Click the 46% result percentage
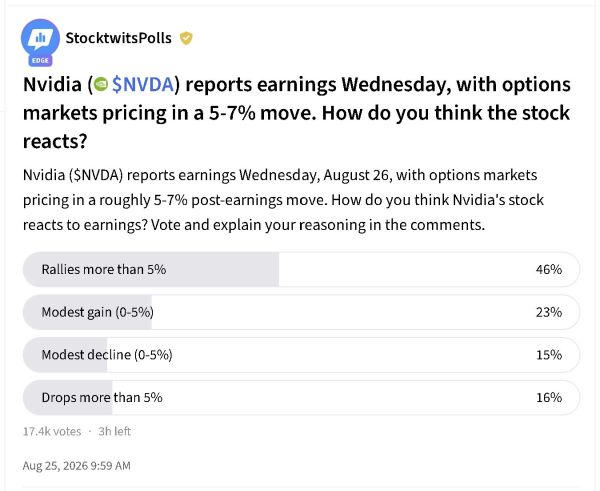This screenshot has width=600, height=491. pos(549,269)
